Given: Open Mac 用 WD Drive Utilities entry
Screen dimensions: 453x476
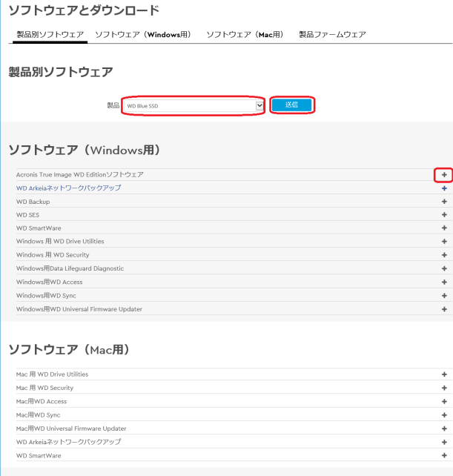Looking at the screenshot, I should (x=52, y=374).
